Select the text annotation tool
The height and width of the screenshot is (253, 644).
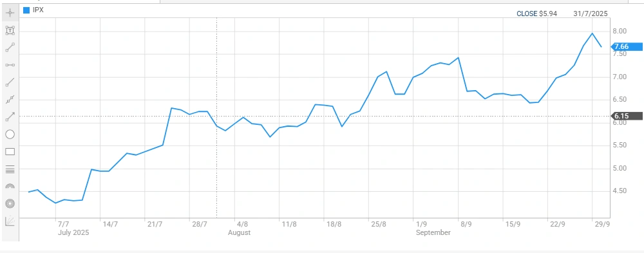(x=10, y=30)
